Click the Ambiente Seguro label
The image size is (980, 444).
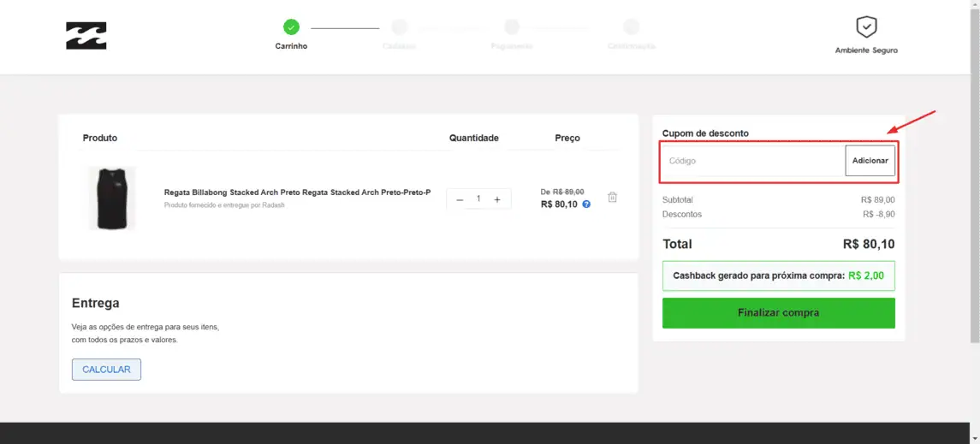click(866, 50)
